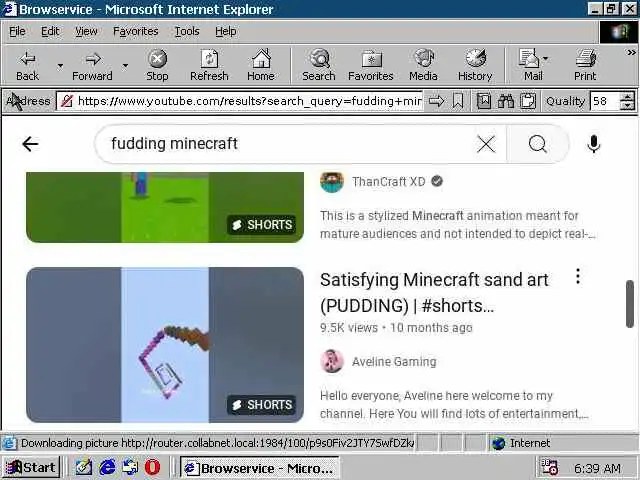Image resolution: width=640 pixels, height=480 pixels.
Task: Open the Favorites menu
Action: (x=136, y=31)
